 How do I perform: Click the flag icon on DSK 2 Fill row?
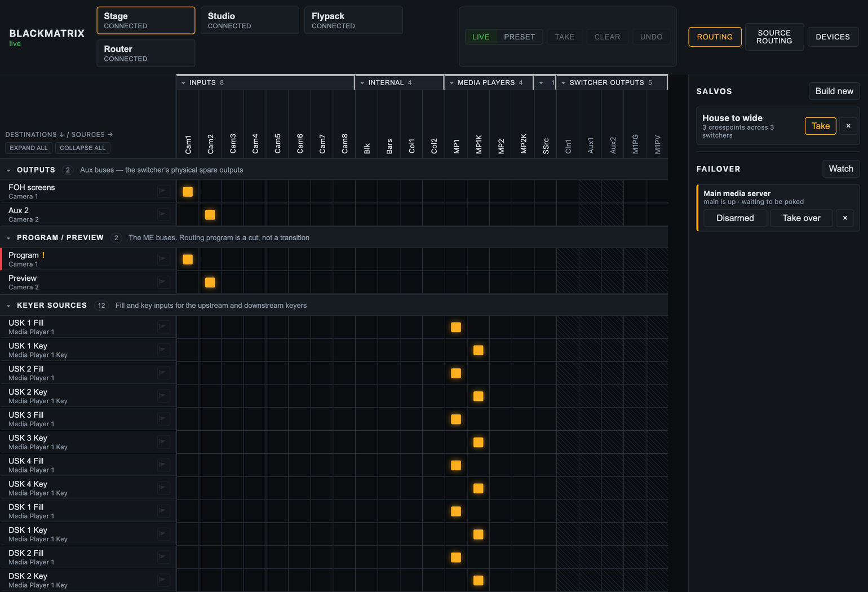(x=163, y=557)
